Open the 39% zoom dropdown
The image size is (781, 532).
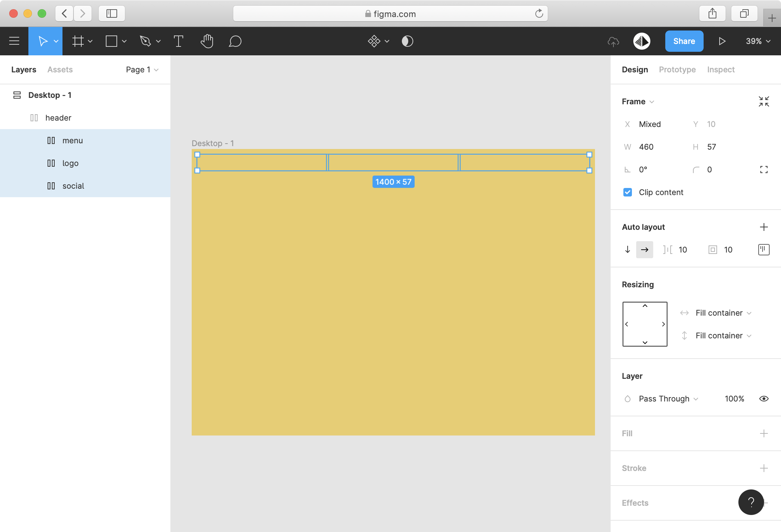pos(758,41)
